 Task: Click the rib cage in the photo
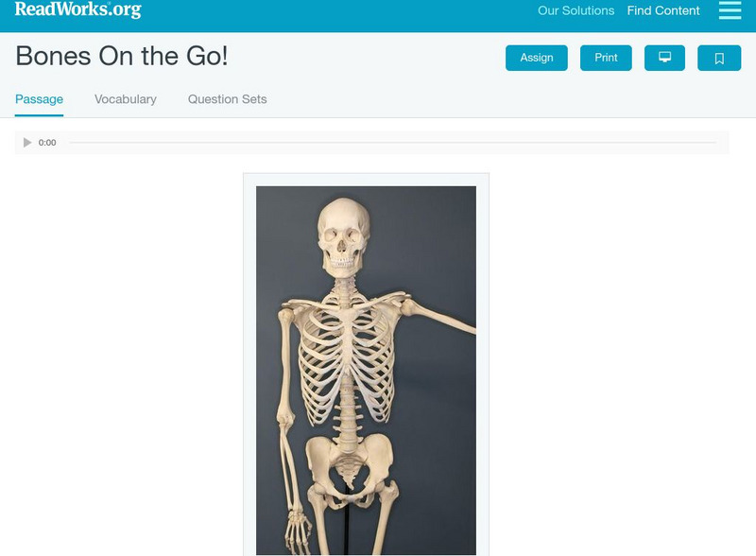(347, 359)
